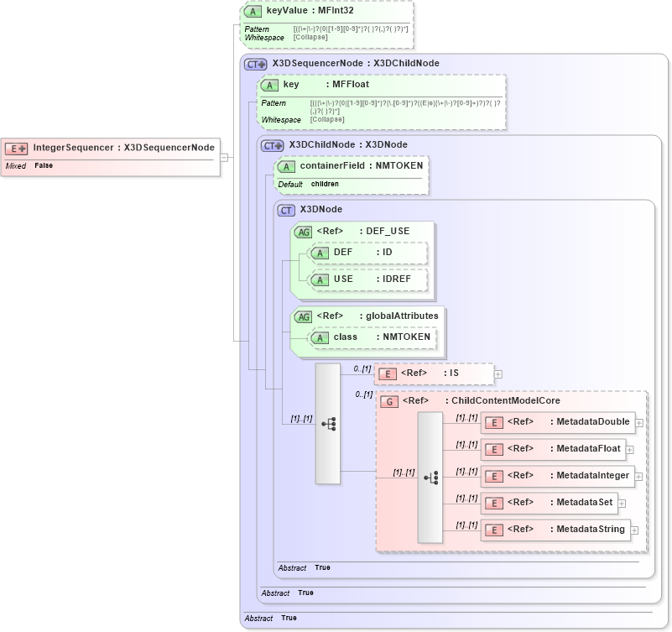672x632 pixels.
Task: Select the USE : IDREF attribute
Action: pos(372,279)
